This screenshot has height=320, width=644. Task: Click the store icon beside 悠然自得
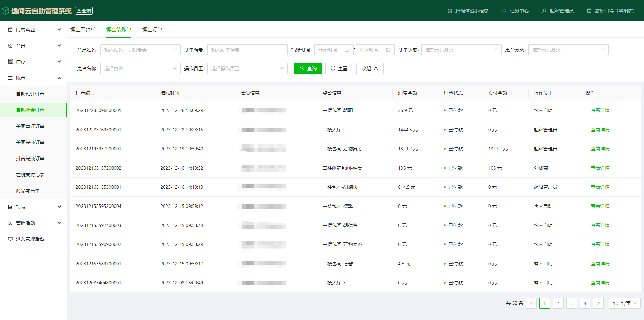589,11
